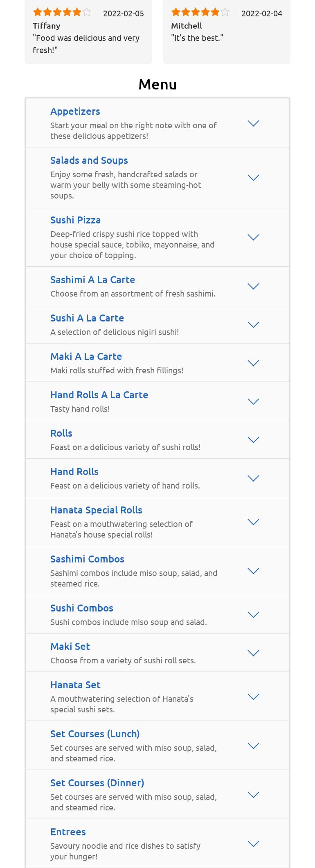The width and height of the screenshot is (315, 868).
Task: Expand the Sushi Combos chevron
Action: point(254,615)
